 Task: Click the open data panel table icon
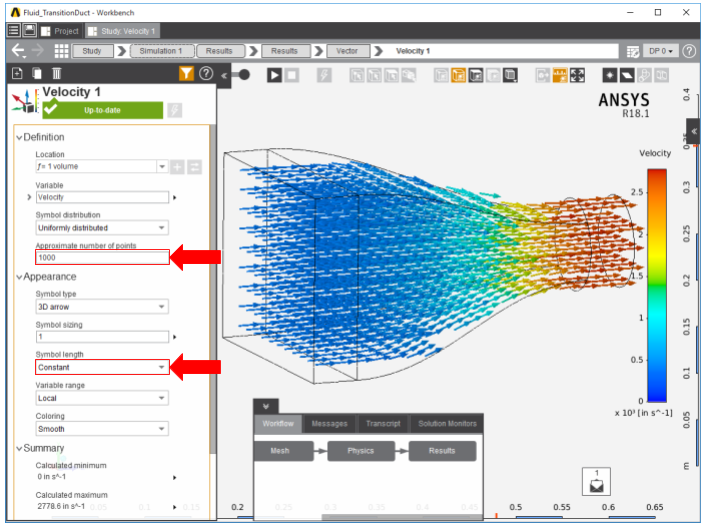point(633,51)
